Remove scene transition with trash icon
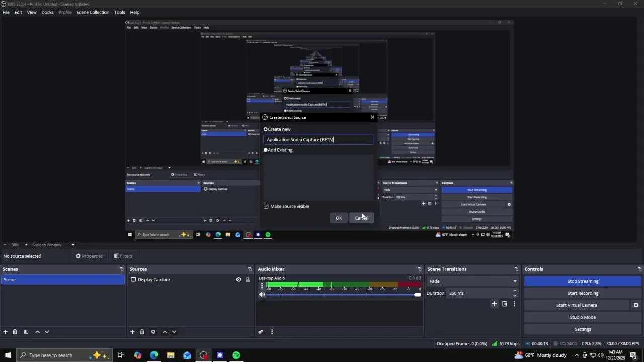Viewport: 644px width, 362px height. pyautogui.click(x=505, y=304)
